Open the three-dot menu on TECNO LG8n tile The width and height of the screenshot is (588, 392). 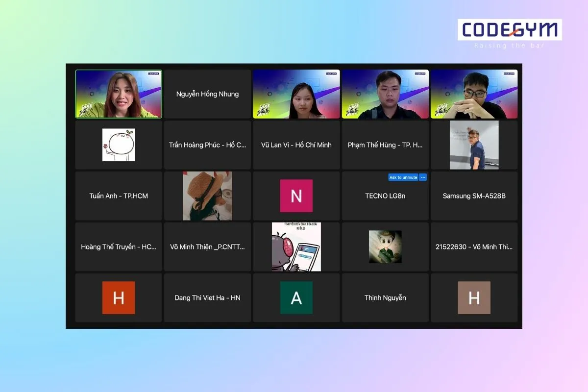[x=423, y=177]
